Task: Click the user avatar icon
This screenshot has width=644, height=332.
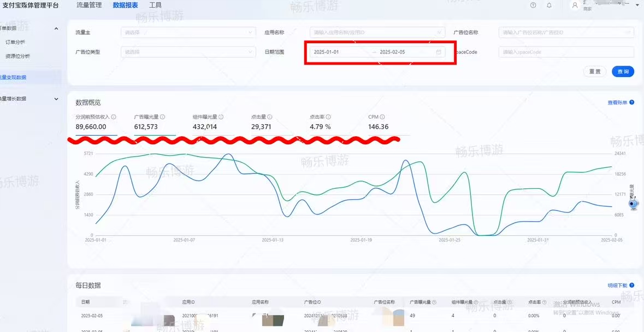Action: point(575,5)
